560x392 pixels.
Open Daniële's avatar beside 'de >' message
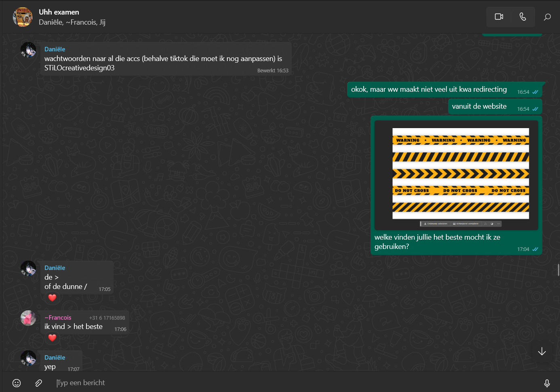pyautogui.click(x=28, y=268)
